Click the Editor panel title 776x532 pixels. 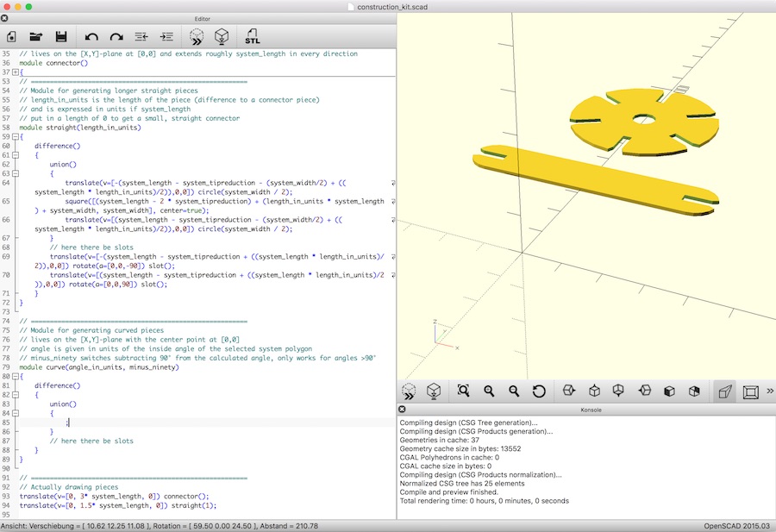click(x=202, y=19)
